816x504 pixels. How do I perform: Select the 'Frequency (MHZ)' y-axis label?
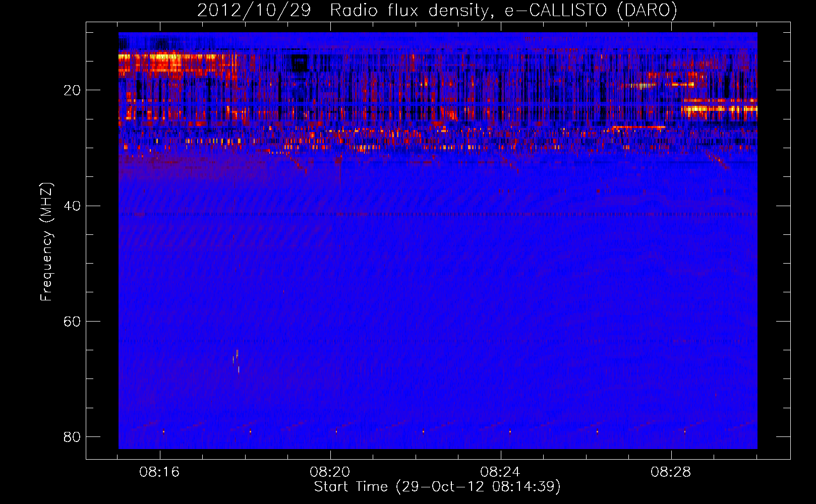coord(46,242)
